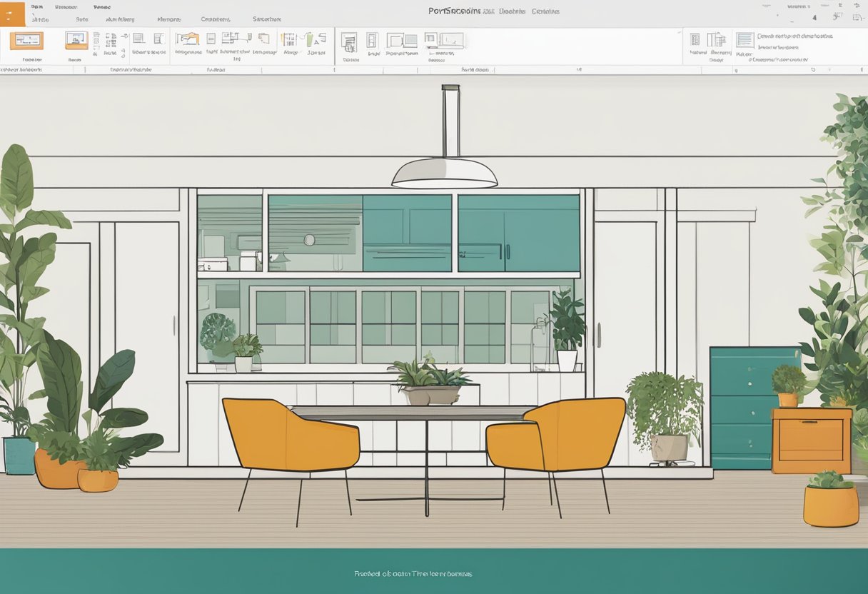Click the green bottle-shaped icon in the ribbon
This screenshot has width=868, height=594.
311,39
